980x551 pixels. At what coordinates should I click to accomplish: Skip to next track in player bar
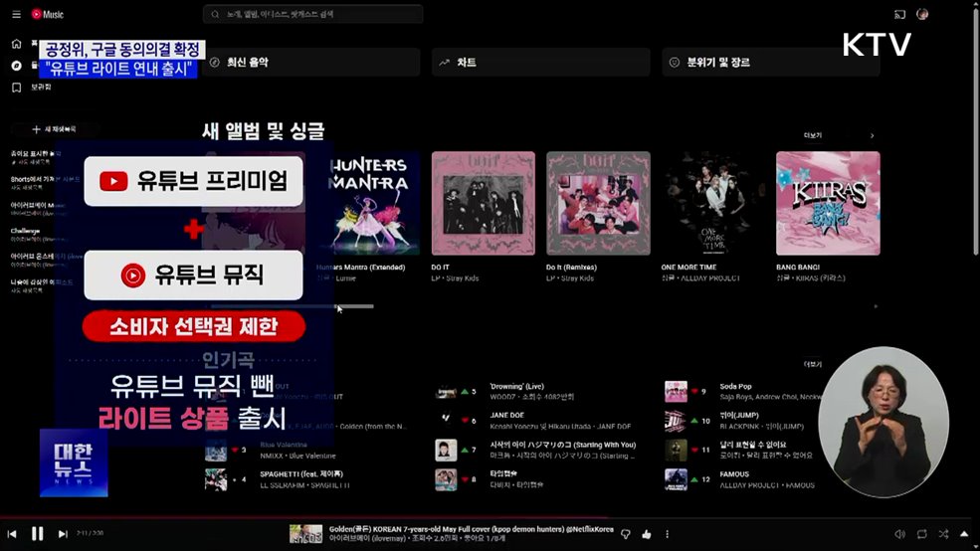coord(63,534)
